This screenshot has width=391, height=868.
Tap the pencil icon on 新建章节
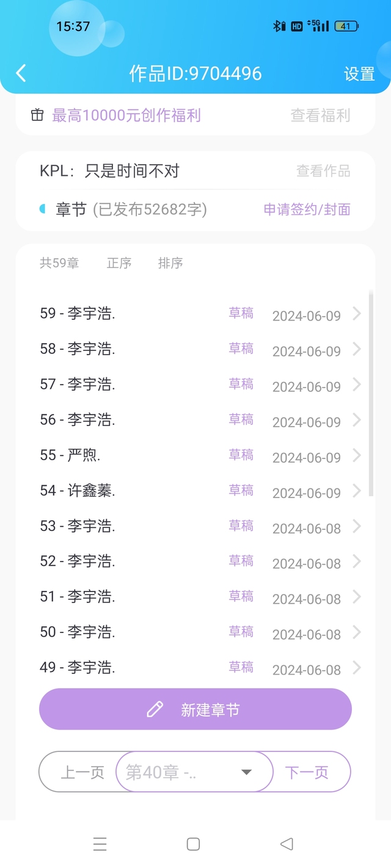pyautogui.click(x=155, y=709)
